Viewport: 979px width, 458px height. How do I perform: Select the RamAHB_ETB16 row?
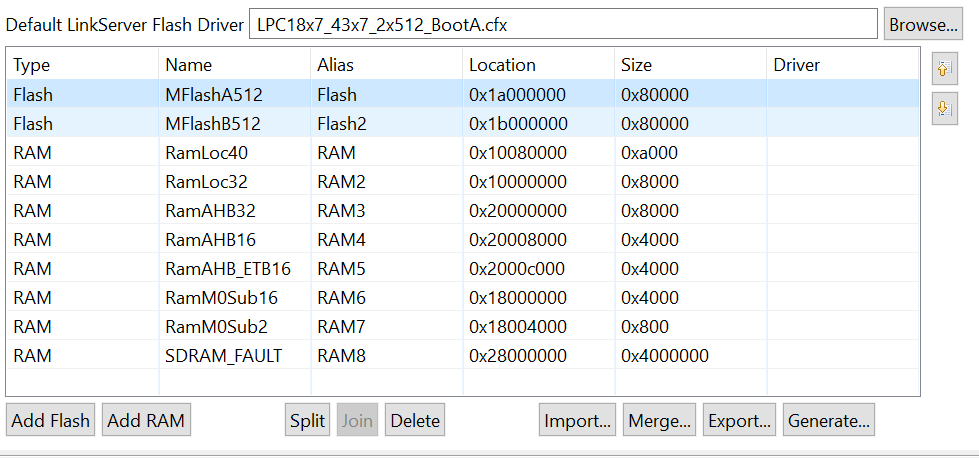pyautogui.click(x=228, y=269)
